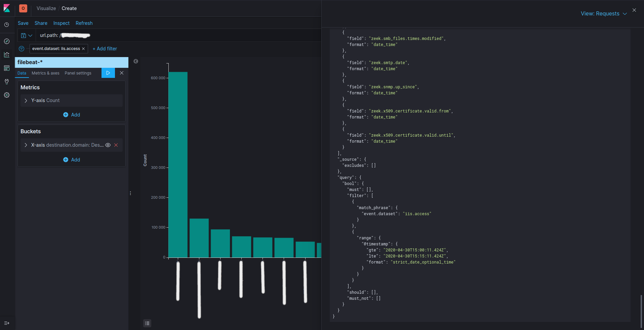Open the Recently viewed clock icon
This screenshot has height=330, width=644.
pos(7,25)
